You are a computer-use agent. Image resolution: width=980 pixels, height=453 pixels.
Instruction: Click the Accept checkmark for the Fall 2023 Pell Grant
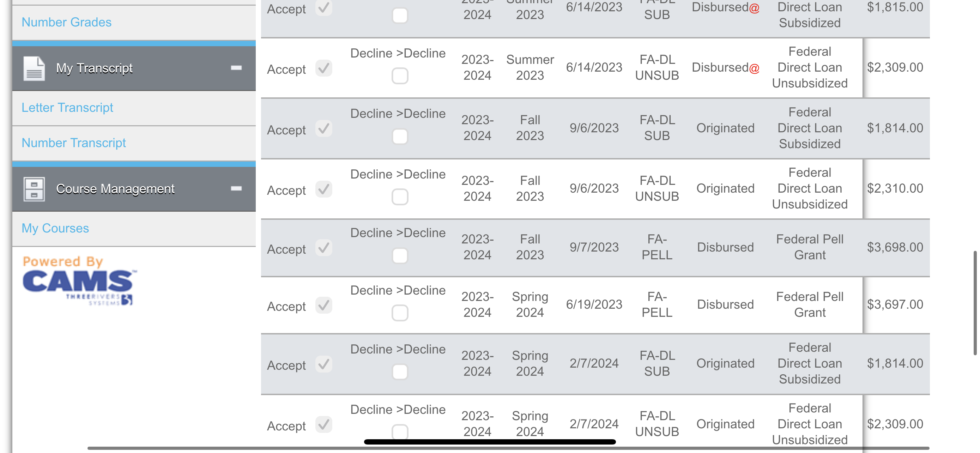[324, 248]
